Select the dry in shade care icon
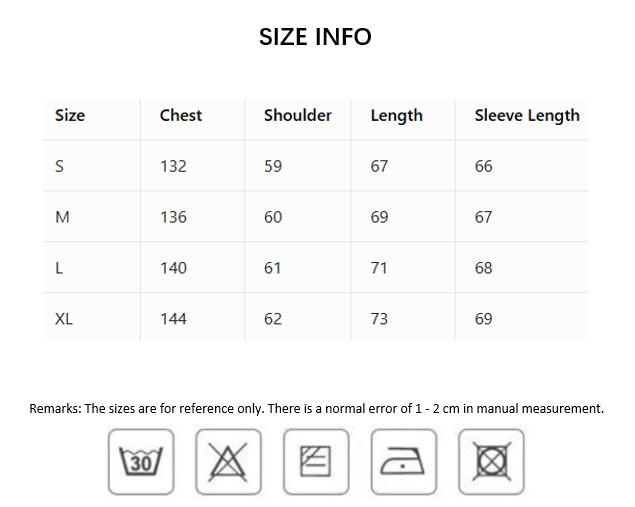This screenshot has width=635, height=507. pos(316,462)
